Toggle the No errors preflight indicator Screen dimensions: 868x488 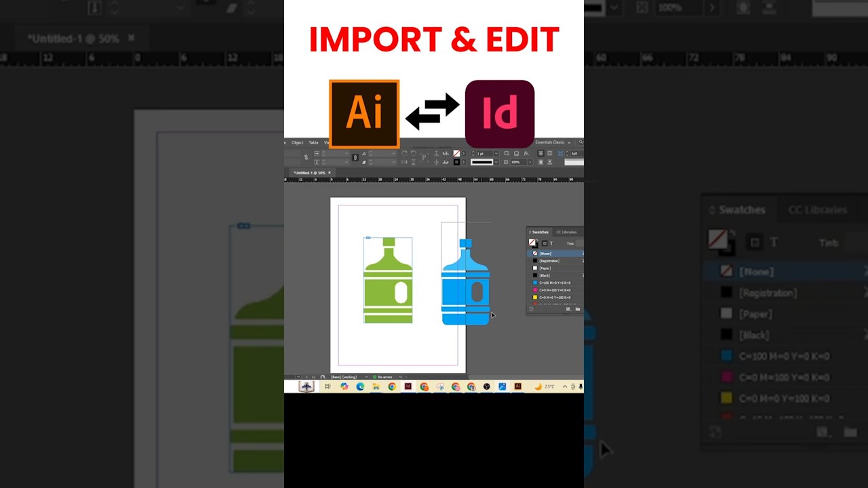coord(384,377)
